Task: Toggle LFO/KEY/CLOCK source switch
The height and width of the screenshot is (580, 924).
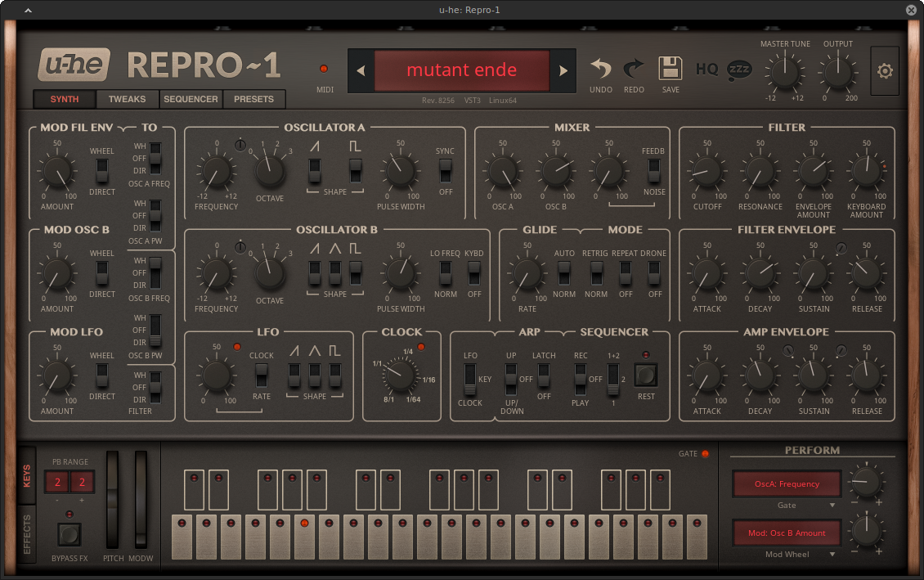Action: point(469,380)
